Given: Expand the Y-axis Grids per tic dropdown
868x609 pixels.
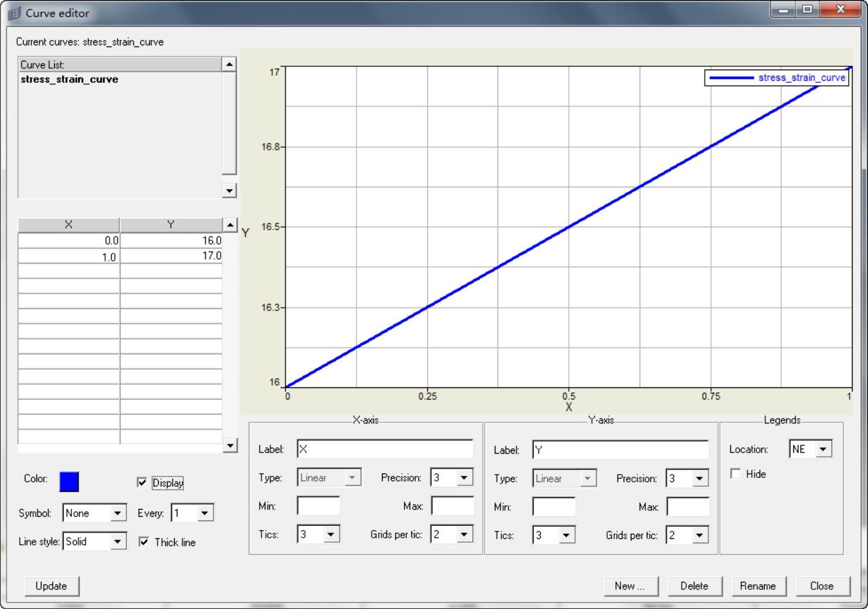Looking at the screenshot, I should point(699,535).
